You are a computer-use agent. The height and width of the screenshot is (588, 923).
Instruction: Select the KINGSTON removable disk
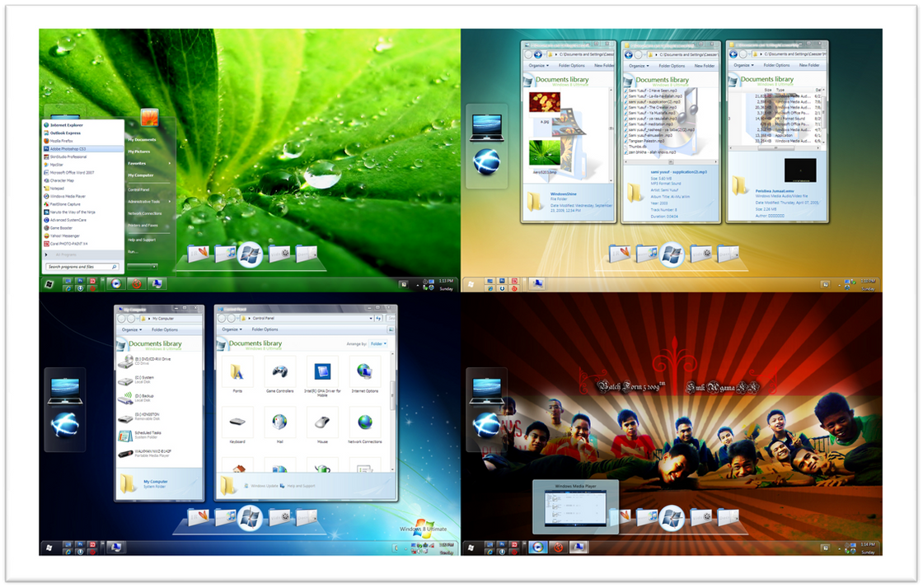148,415
